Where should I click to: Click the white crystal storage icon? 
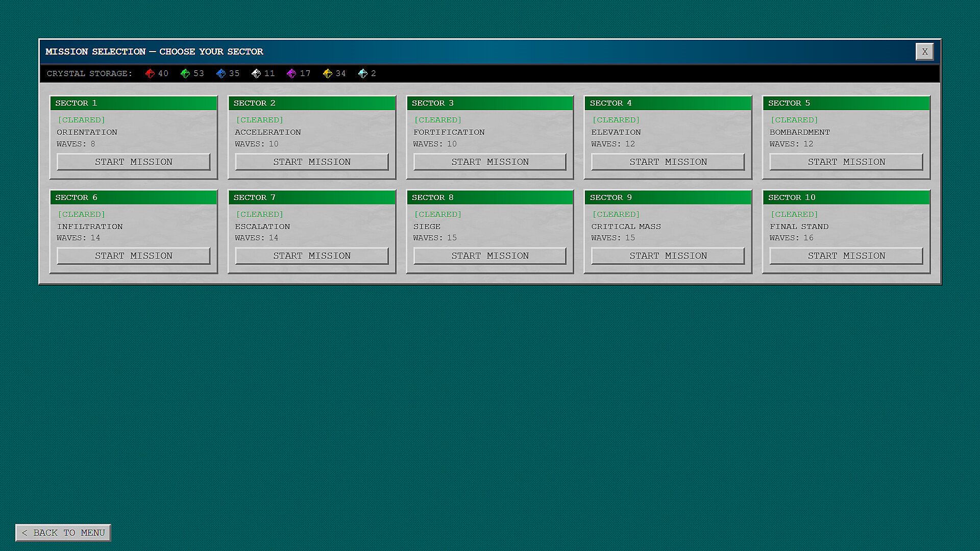256,74
